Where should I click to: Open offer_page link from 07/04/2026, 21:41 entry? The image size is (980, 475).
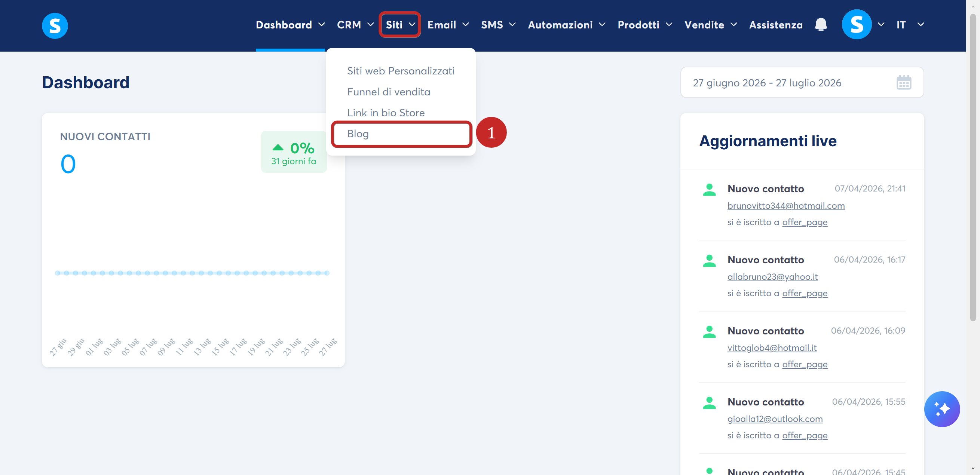coord(805,222)
